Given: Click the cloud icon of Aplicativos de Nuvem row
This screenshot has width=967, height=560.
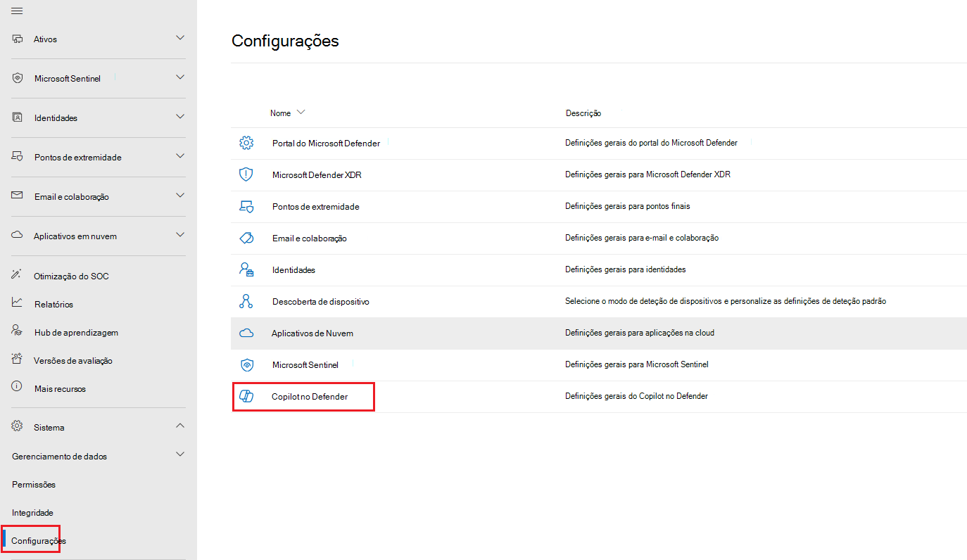Looking at the screenshot, I should pos(246,333).
